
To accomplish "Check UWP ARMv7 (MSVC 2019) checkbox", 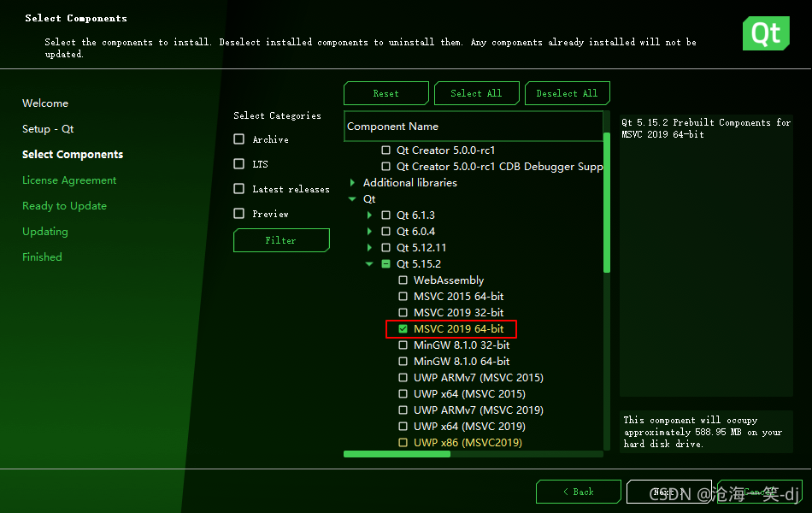I will coord(403,410).
